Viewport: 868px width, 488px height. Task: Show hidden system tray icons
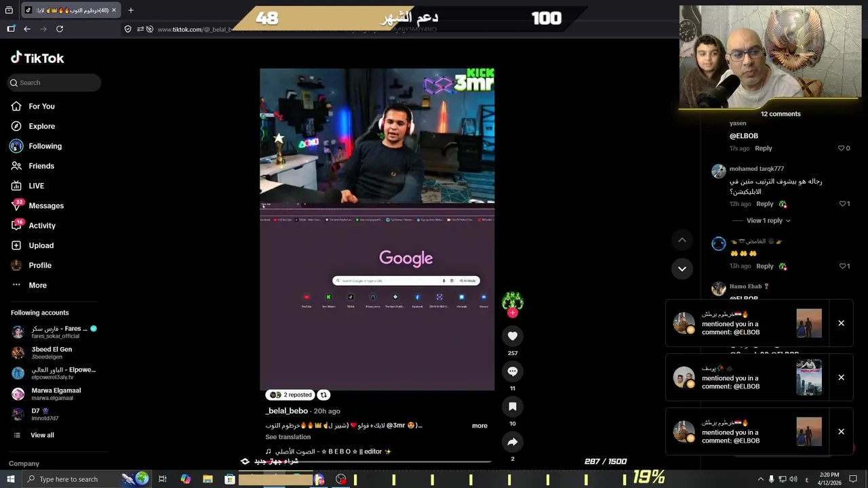(x=760, y=479)
